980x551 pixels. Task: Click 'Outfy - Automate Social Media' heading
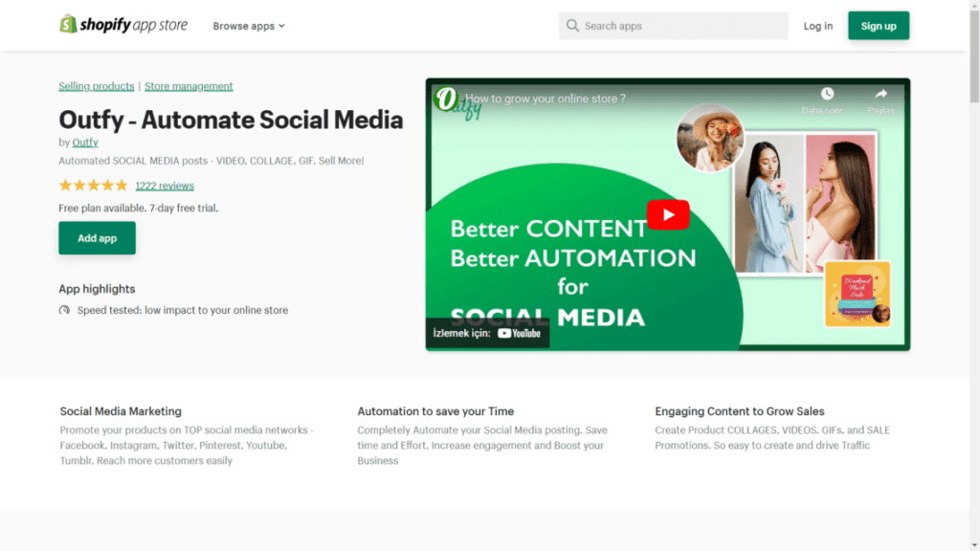point(231,120)
